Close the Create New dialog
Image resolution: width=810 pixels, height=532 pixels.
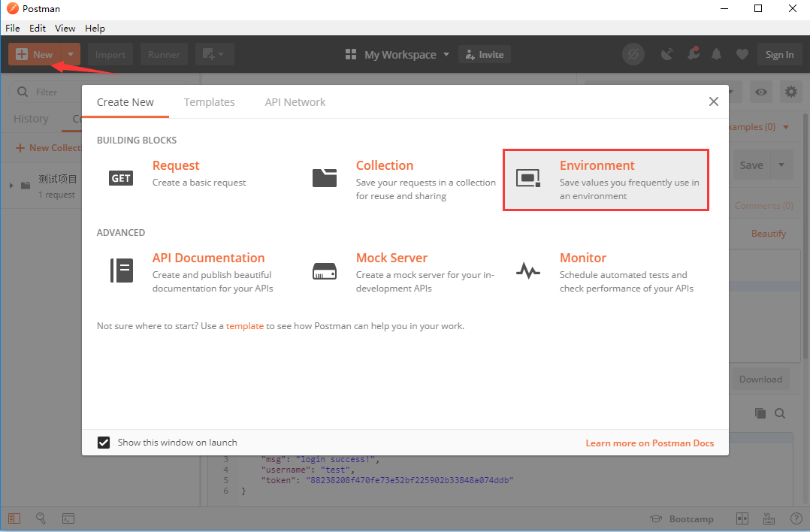tap(713, 101)
